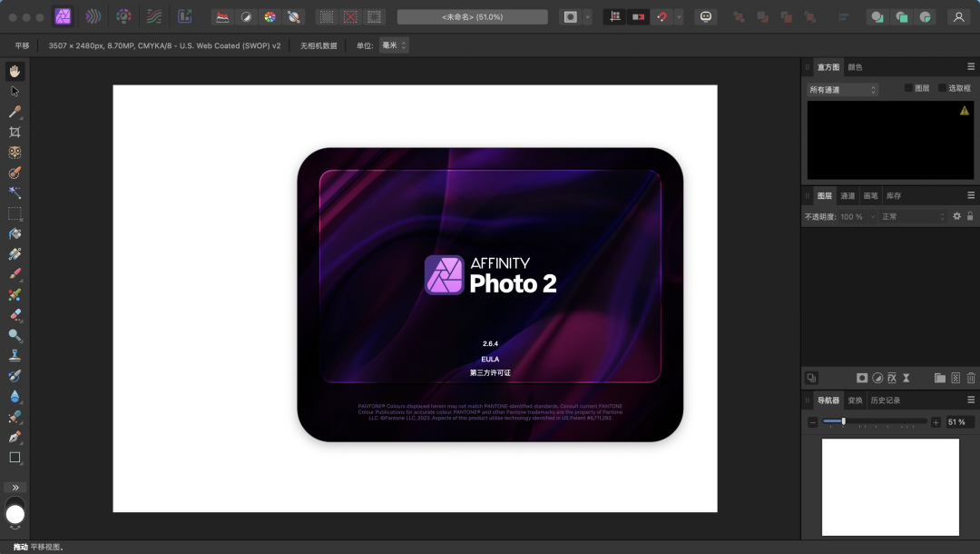Screen dimensions: 980x554
Task: Activate the Hand pan view tool
Action: [x=15, y=71]
